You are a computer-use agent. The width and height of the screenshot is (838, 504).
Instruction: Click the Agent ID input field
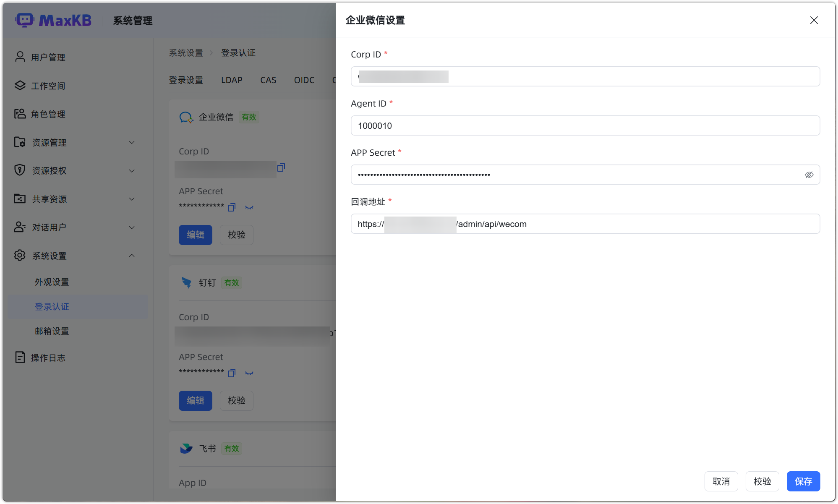[585, 125]
